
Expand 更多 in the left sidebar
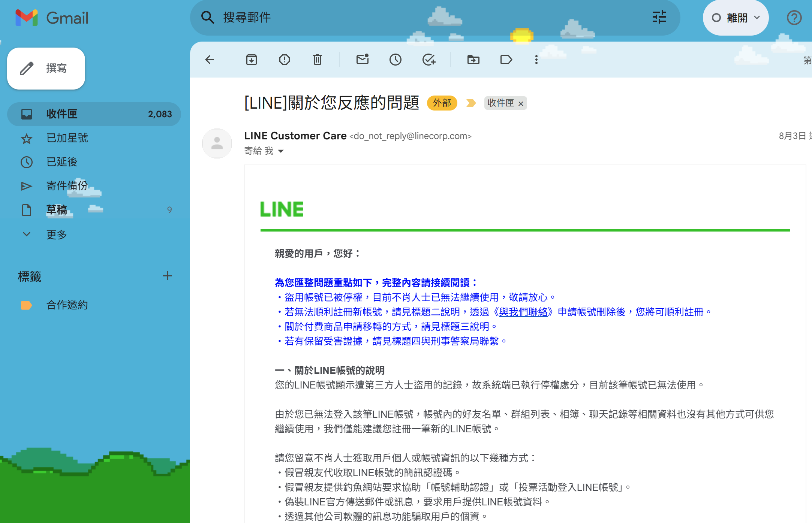[56, 235]
